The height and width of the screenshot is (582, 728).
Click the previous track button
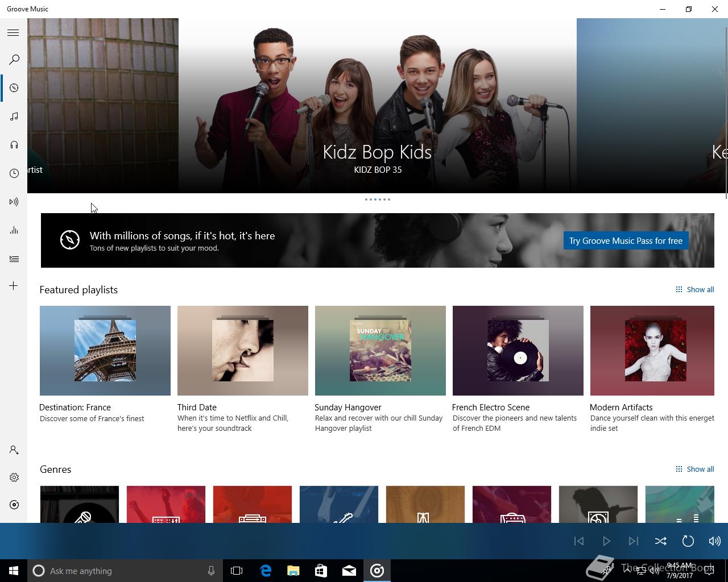click(579, 541)
